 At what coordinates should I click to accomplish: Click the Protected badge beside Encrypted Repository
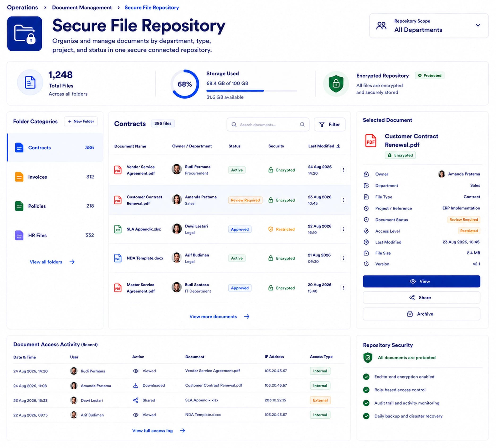coord(430,75)
